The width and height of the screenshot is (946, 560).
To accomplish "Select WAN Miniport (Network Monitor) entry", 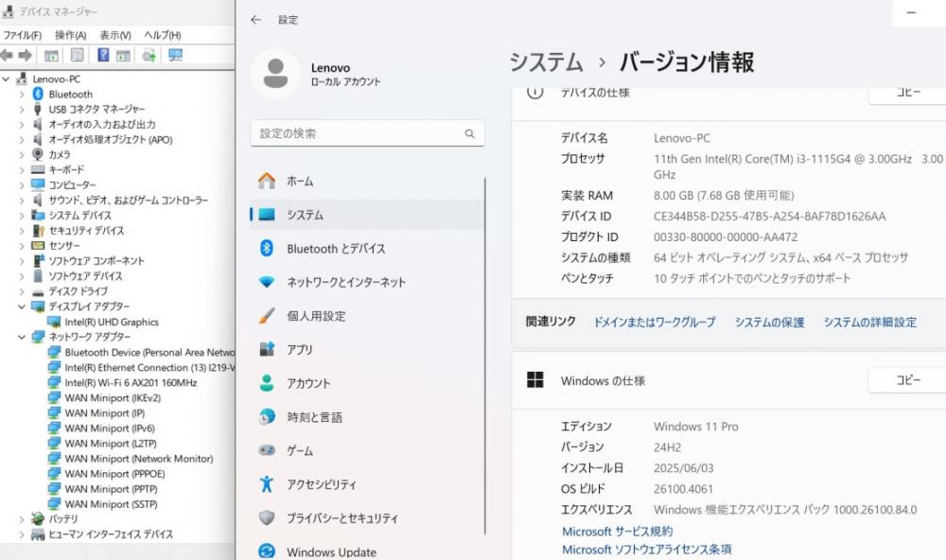I will (139, 459).
